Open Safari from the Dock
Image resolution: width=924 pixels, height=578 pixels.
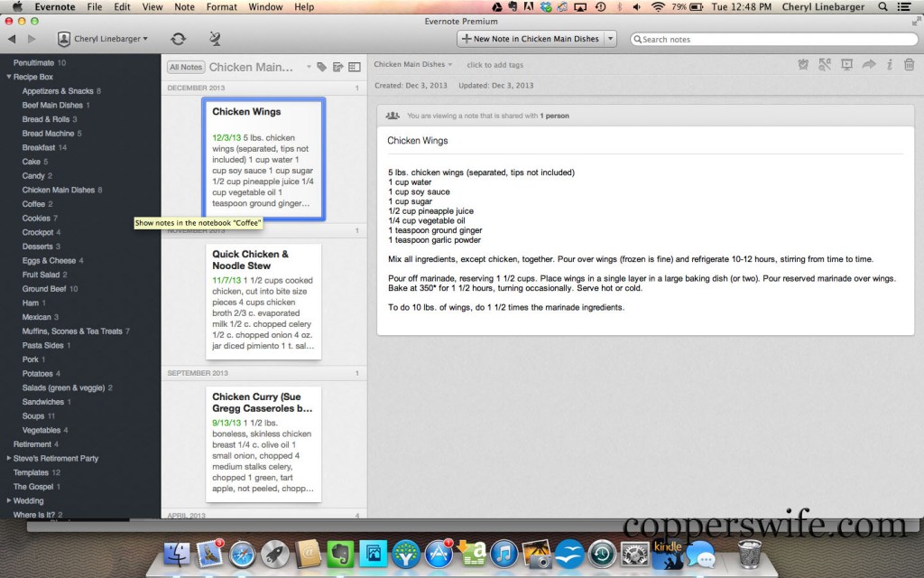(242, 555)
